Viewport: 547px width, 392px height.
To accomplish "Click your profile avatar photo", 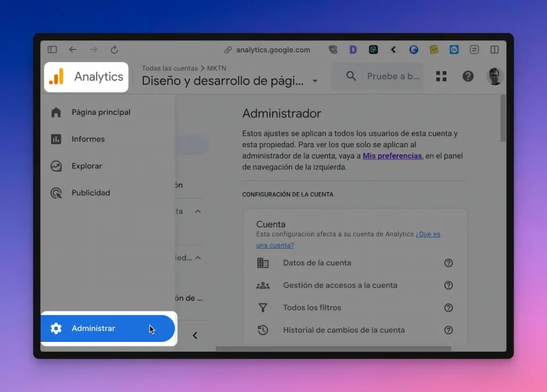I will (x=495, y=76).
